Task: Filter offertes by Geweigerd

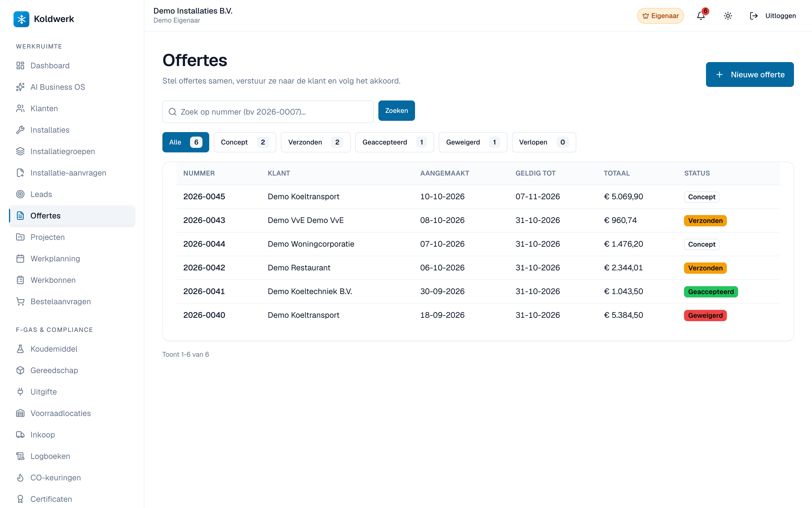Action: (x=473, y=142)
